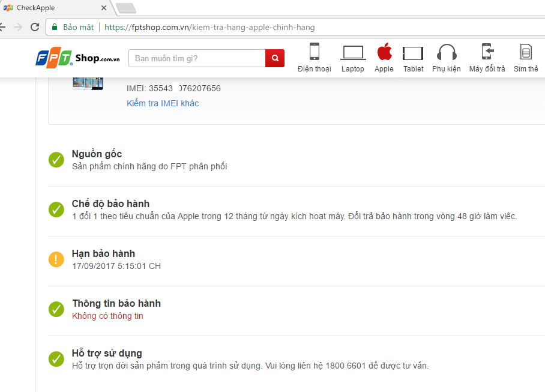The image size is (545, 392).
Task: Click the green check beside Chế độ bảo hành
Action: click(56, 210)
